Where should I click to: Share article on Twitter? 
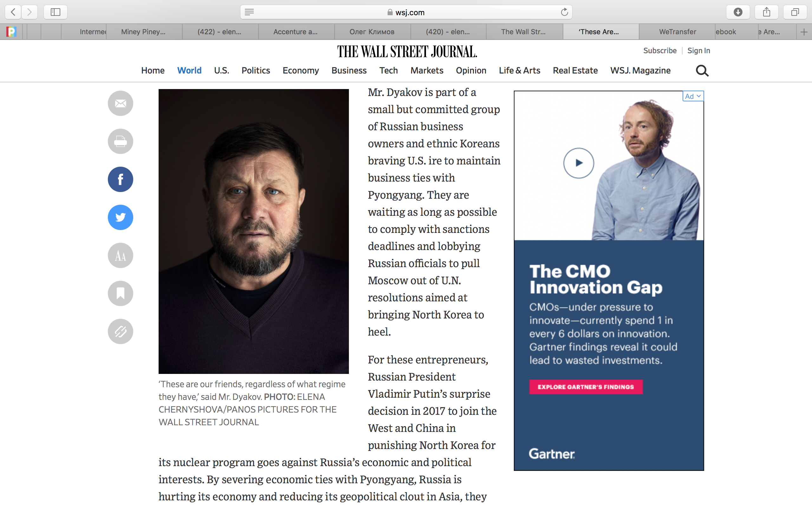click(121, 217)
